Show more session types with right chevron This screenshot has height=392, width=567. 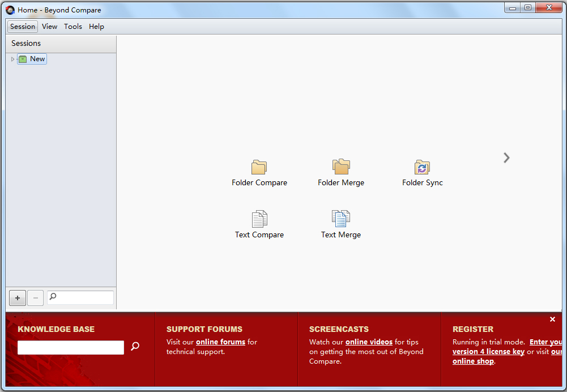coord(506,158)
